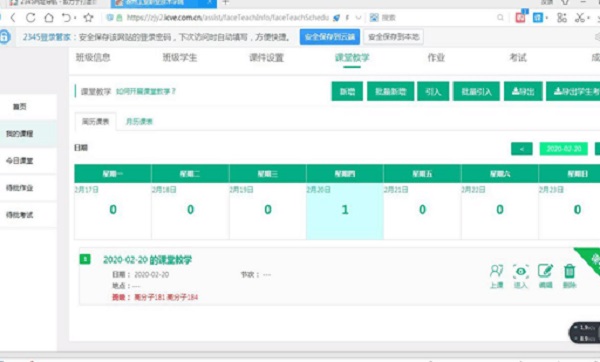
Task: Click the 引入 button
Action: click(433, 91)
